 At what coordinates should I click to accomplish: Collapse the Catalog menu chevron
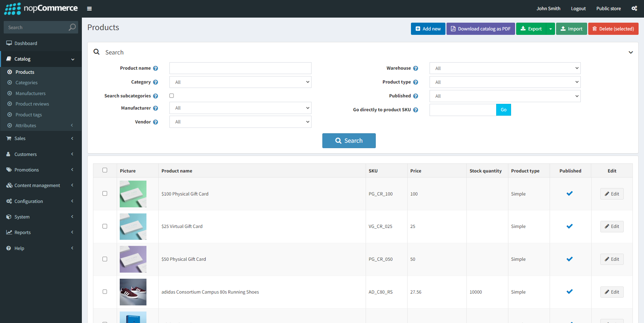click(73, 59)
